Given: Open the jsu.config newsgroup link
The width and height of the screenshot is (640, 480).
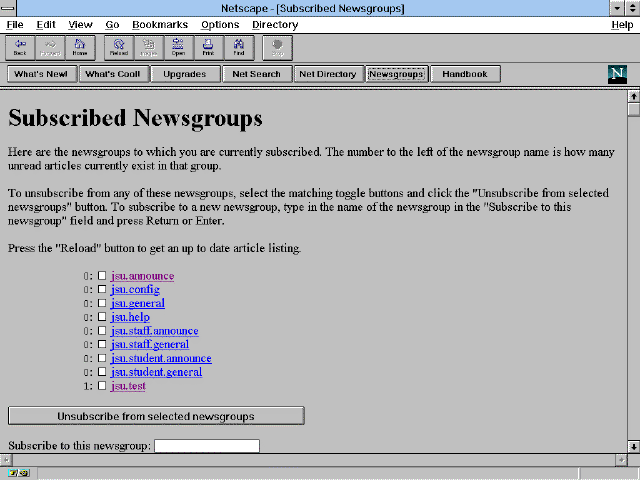Looking at the screenshot, I should point(135,290).
